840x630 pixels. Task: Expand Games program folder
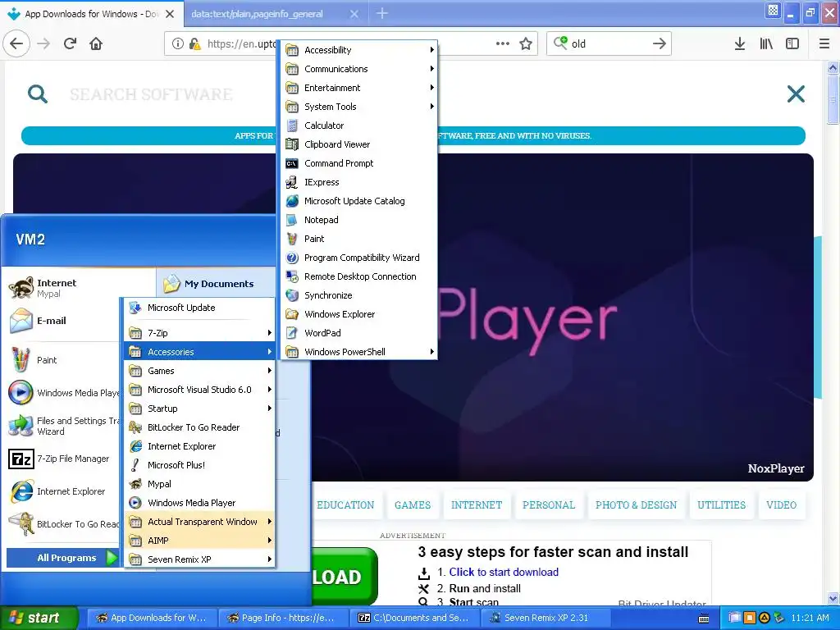point(200,371)
